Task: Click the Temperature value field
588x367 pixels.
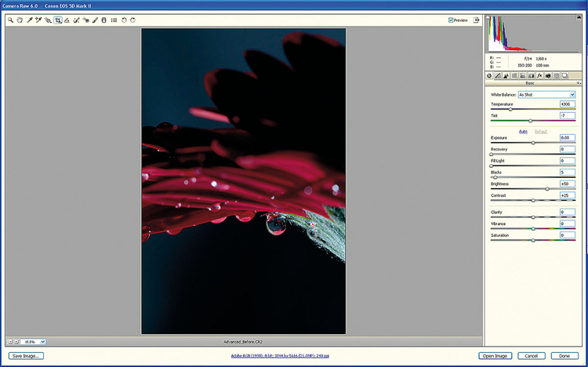Action: [x=568, y=104]
